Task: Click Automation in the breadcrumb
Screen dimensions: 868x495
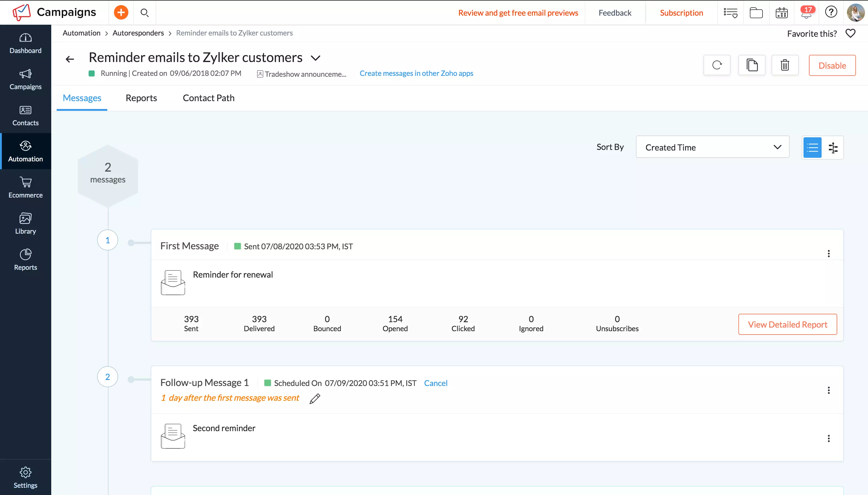Action: [81, 33]
